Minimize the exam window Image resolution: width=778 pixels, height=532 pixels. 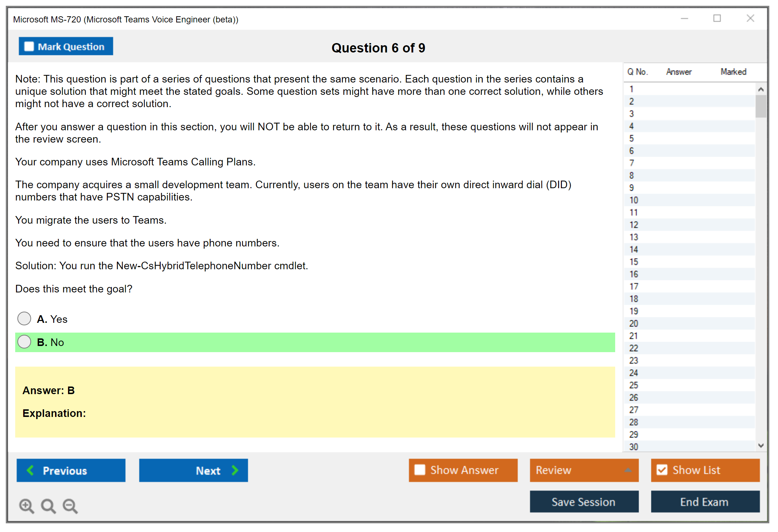[684, 18]
